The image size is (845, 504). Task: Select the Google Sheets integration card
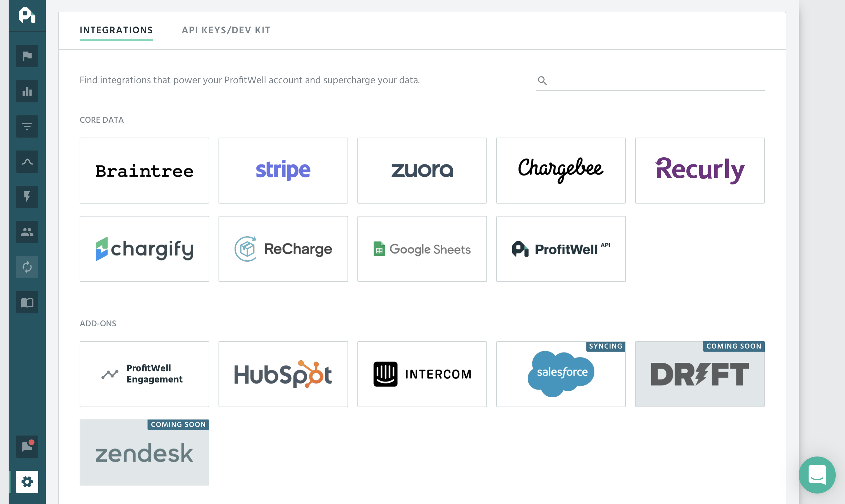pyautogui.click(x=422, y=249)
